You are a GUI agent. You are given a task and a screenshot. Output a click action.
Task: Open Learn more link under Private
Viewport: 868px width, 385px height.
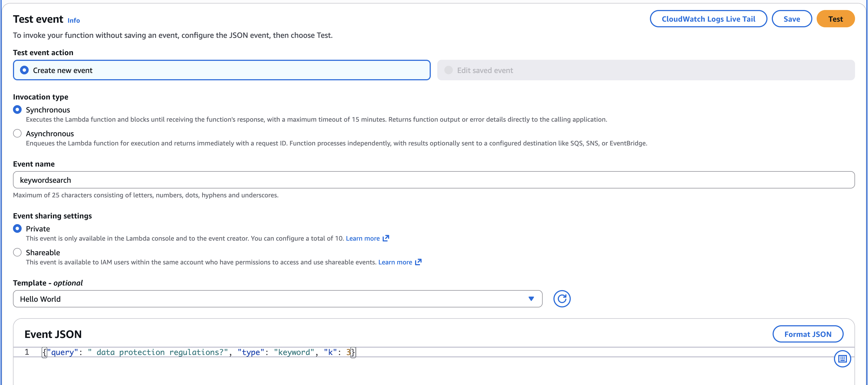363,238
